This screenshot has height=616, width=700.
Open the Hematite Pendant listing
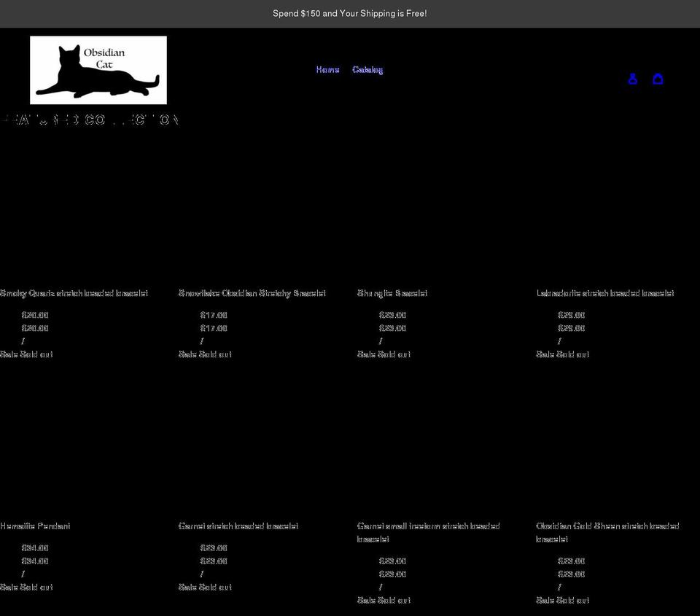pyautogui.click(x=35, y=526)
